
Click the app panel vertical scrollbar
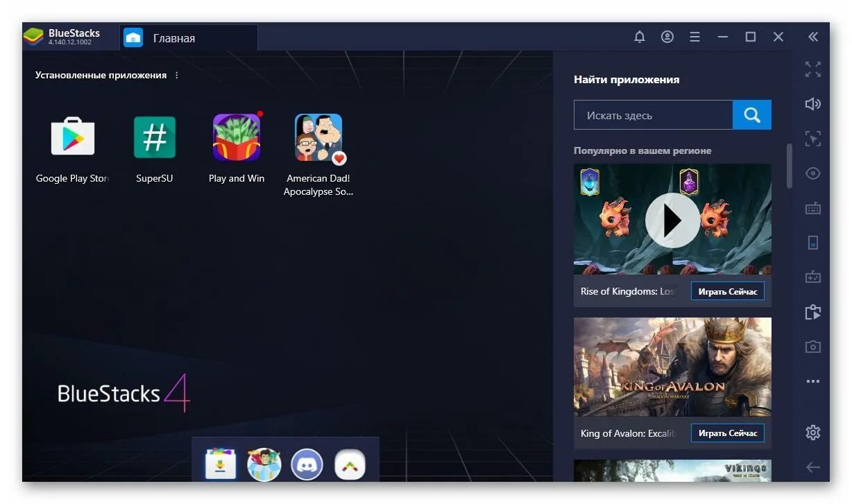point(789,166)
